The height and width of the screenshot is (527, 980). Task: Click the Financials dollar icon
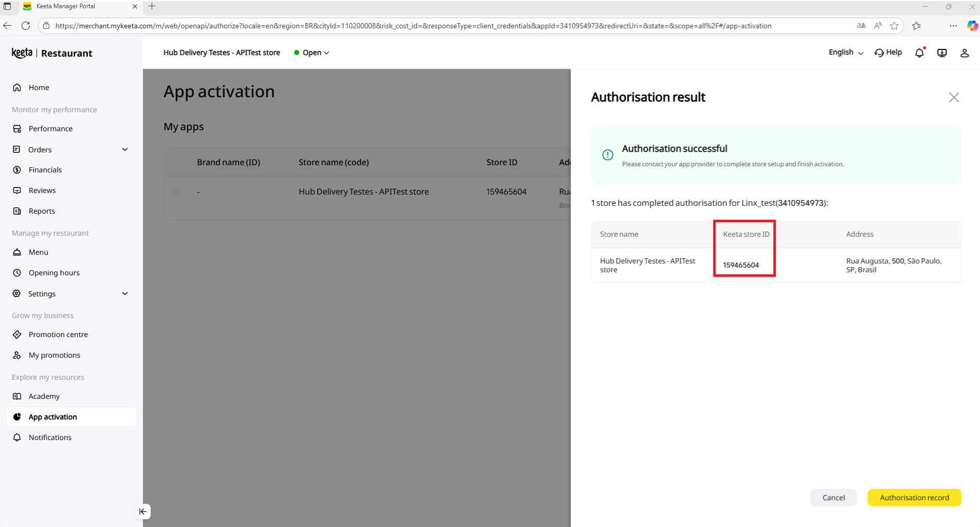point(17,170)
